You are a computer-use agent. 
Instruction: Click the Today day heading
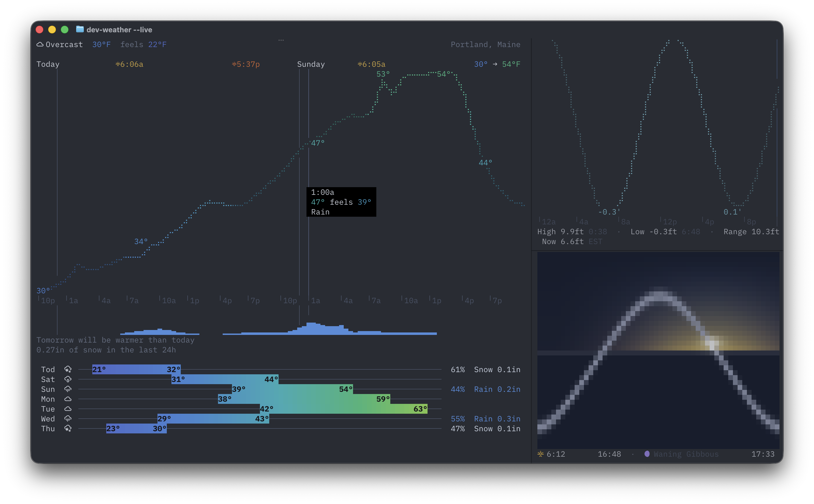(48, 64)
